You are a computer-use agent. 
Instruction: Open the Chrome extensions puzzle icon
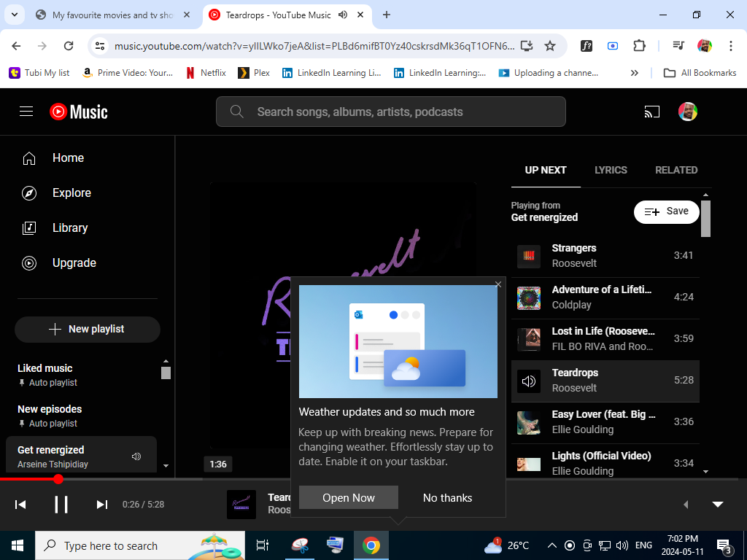click(639, 46)
